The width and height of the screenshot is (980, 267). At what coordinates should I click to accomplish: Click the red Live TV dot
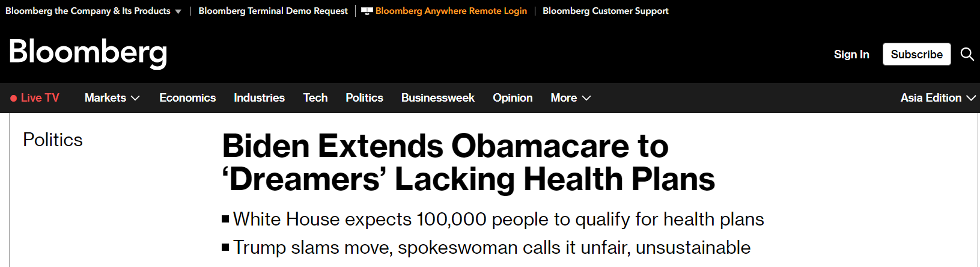coord(13,98)
